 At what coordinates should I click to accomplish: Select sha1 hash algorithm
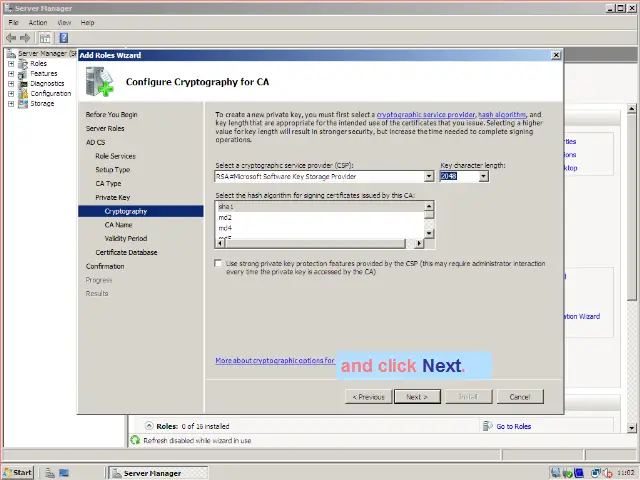pyautogui.click(x=319, y=207)
